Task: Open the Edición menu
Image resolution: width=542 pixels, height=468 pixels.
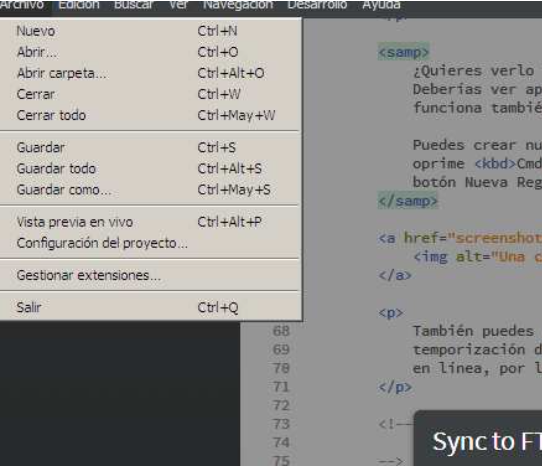Action: pyautogui.click(x=79, y=5)
